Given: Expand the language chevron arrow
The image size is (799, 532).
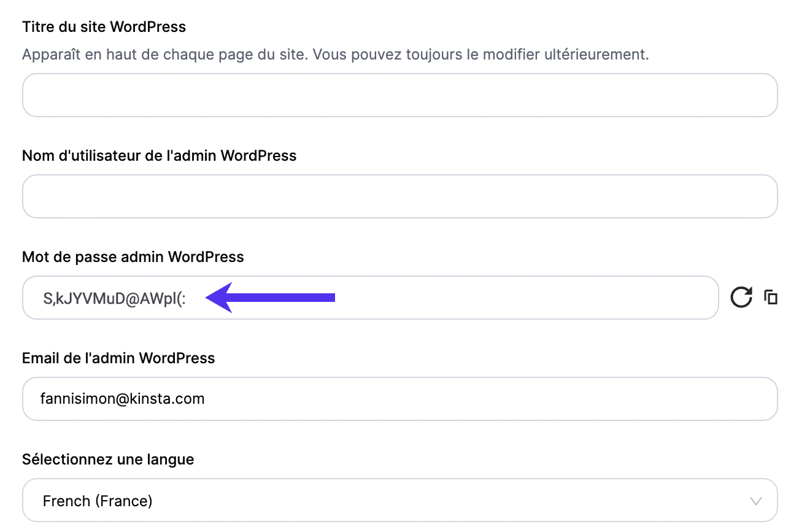Looking at the screenshot, I should click(757, 501).
